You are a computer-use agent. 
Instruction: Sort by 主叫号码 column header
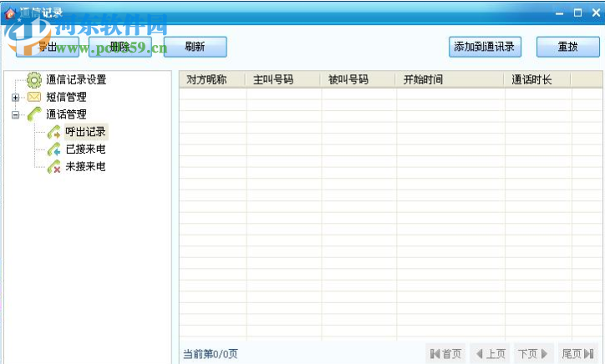(x=283, y=80)
